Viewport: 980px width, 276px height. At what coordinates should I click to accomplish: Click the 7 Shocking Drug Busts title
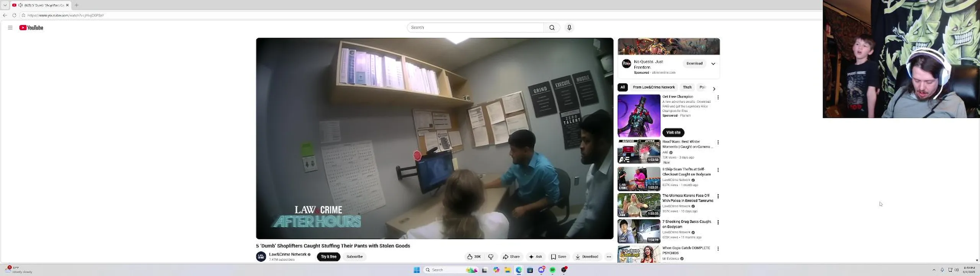(687, 224)
